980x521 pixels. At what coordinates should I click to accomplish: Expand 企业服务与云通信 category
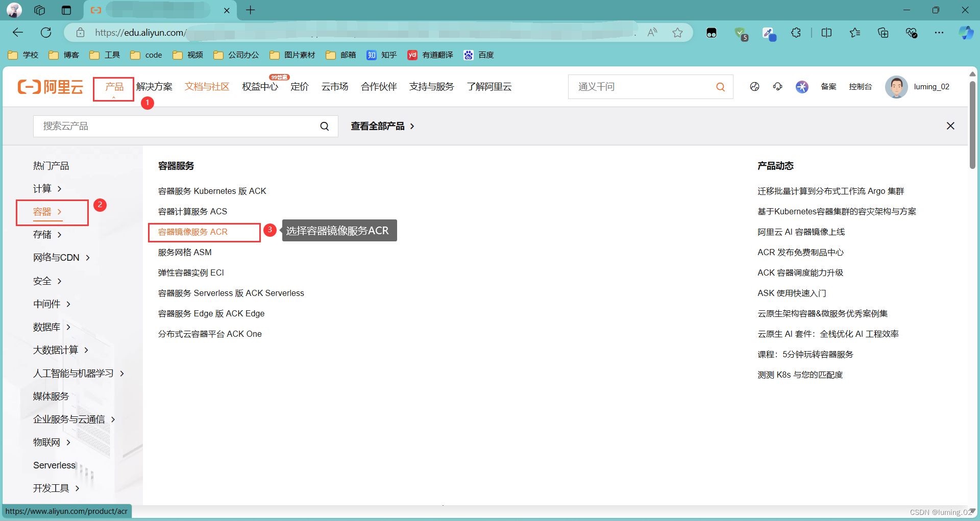(x=75, y=419)
